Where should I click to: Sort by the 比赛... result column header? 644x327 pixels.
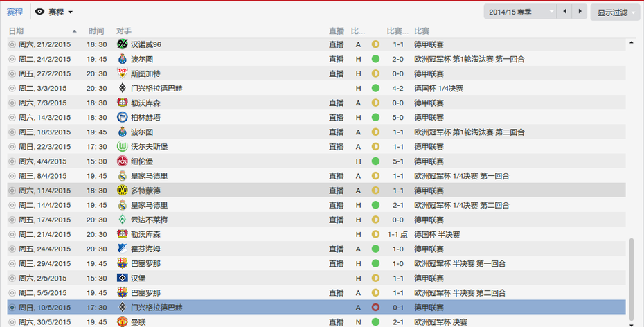pos(397,30)
